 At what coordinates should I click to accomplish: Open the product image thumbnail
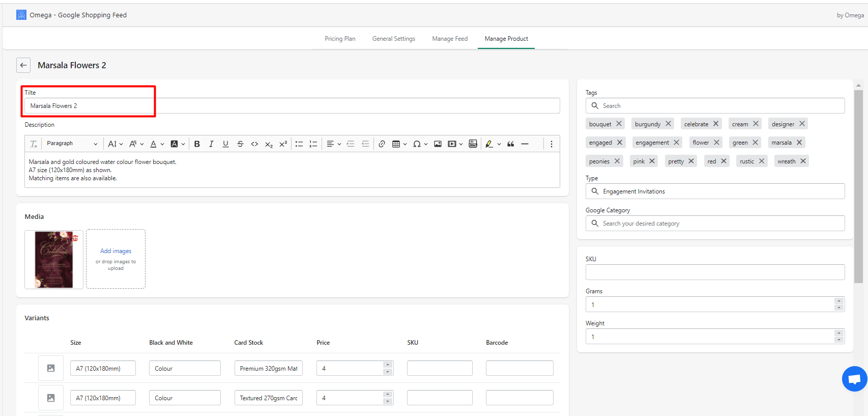[54, 260]
